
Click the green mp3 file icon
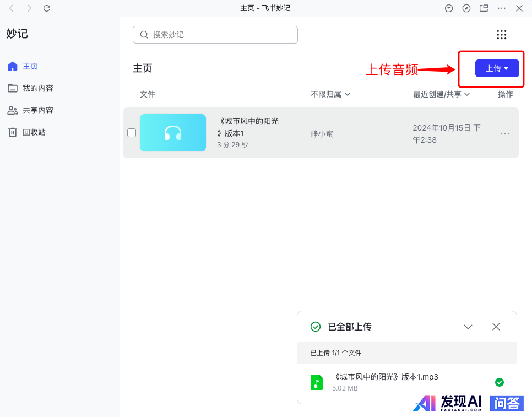tap(316, 382)
